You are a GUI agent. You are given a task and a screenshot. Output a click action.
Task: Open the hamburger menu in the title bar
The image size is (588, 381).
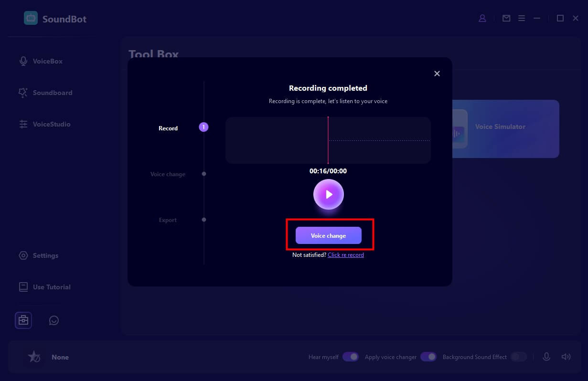(522, 18)
